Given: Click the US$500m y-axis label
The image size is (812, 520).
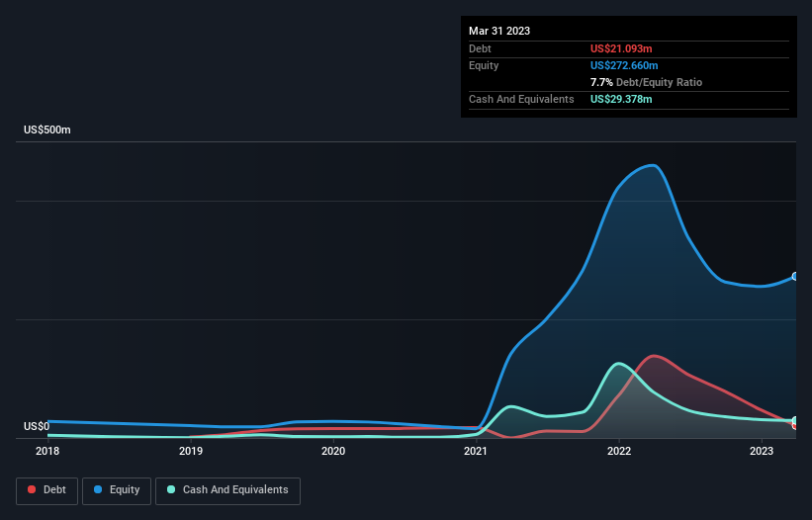Looking at the screenshot, I should (47, 130).
